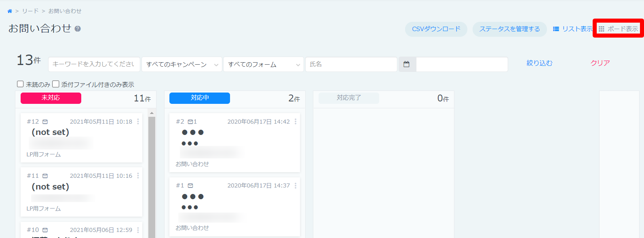Open the kebab menu on card #11
Screen dimensions: 644x238
138,176
